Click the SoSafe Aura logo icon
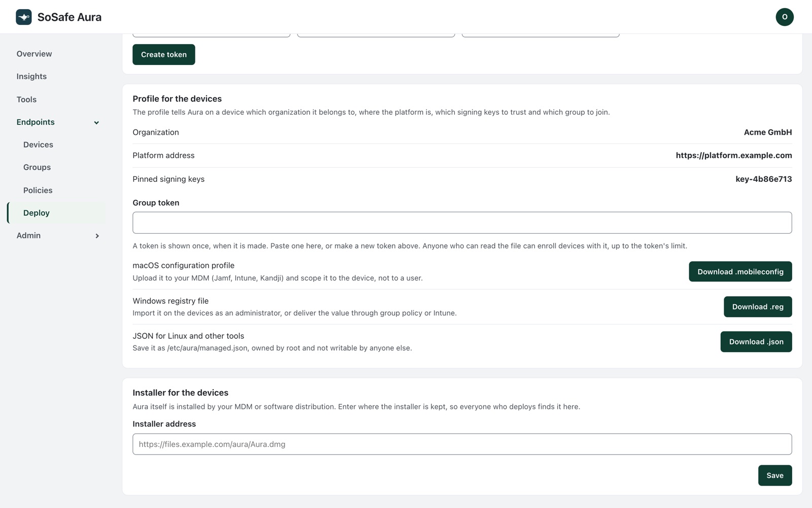Image resolution: width=812 pixels, height=508 pixels. click(x=24, y=17)
